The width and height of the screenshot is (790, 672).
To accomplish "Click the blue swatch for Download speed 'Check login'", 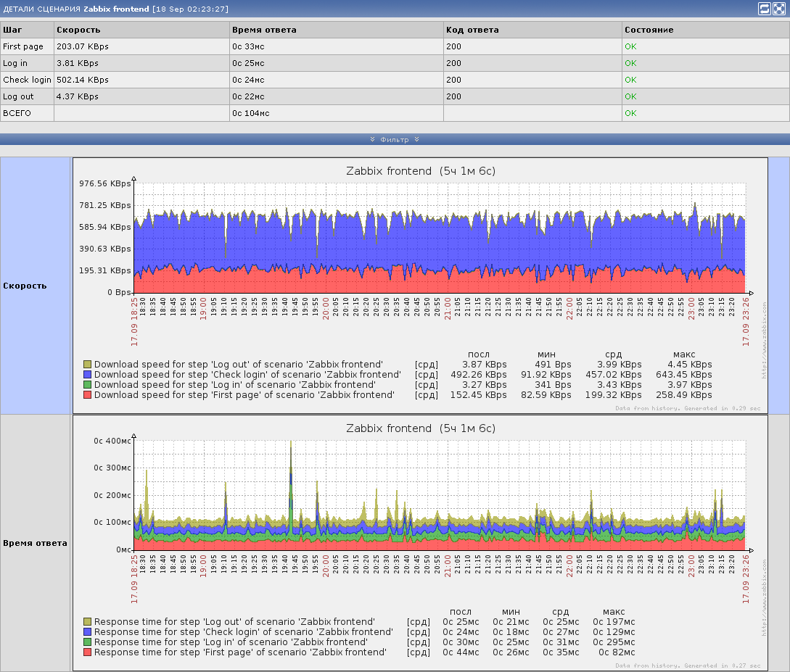I will click(x=87, y=375).
